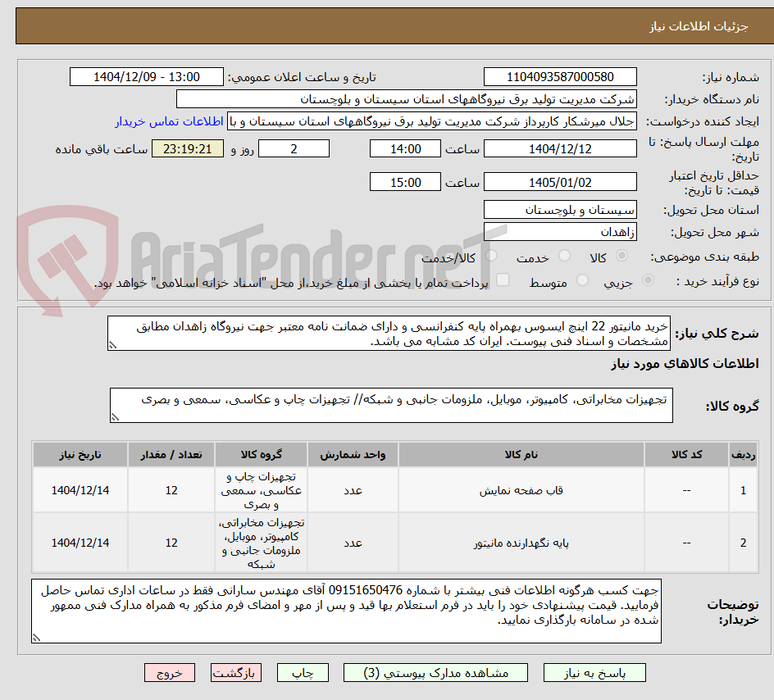
Task: Click the شماره نیاز number field
Action: tap(560, 77)
